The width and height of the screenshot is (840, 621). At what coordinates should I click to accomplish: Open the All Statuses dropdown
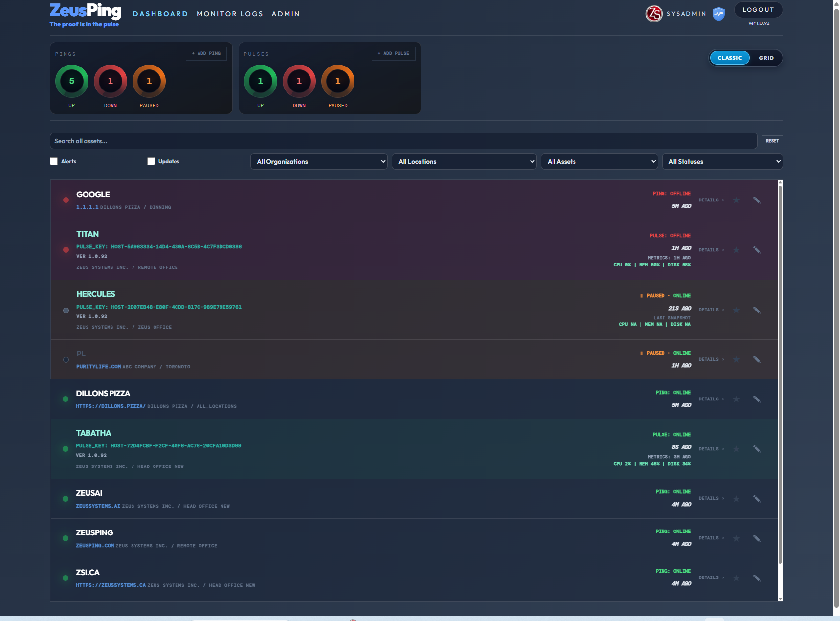click(722, 161)
